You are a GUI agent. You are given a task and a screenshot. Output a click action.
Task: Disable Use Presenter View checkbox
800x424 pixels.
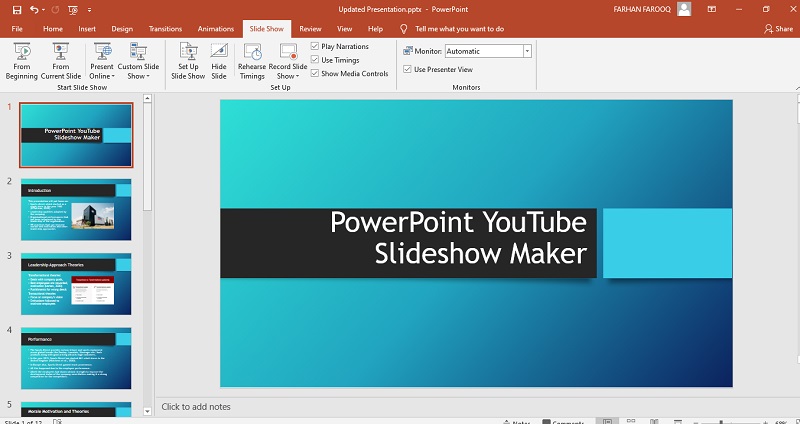pos(407,69)
